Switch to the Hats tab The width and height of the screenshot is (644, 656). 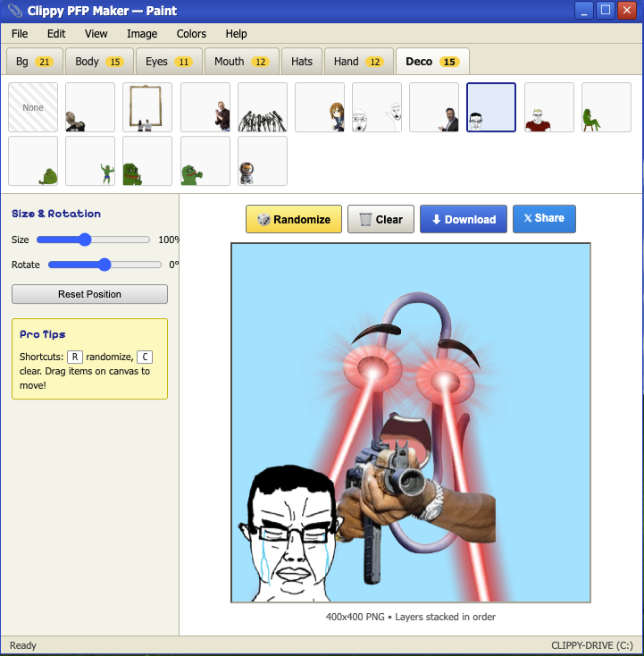click(302, 62)
